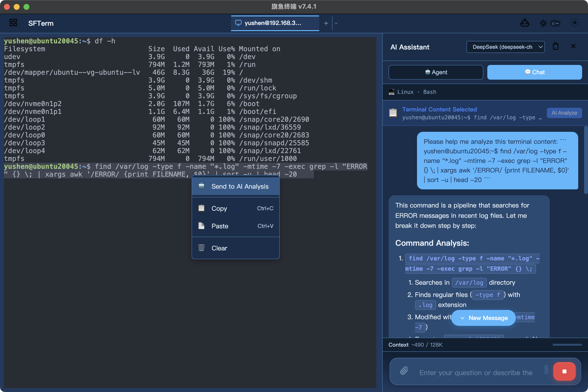
Task: Click the AI Analyze button
Action: 564,113
